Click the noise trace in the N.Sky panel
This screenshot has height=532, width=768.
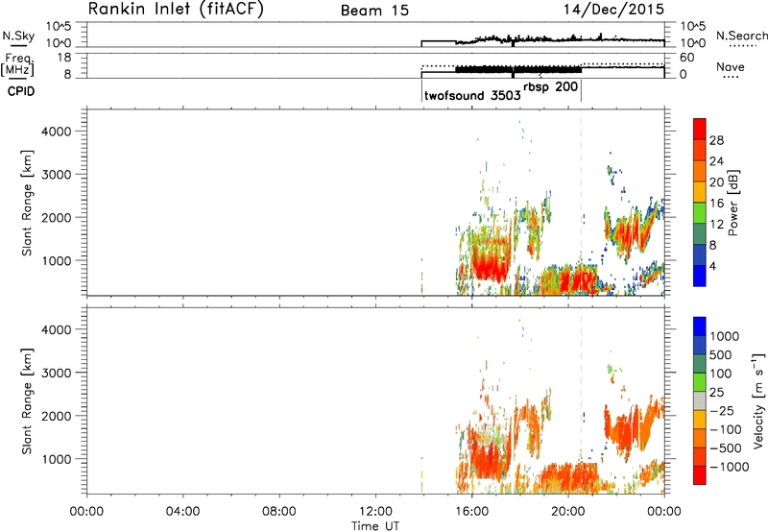(542, 39)
